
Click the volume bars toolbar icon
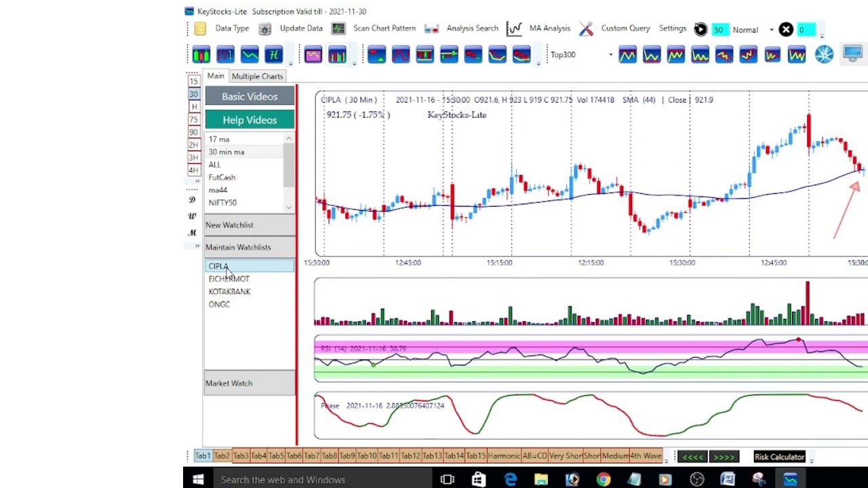point(337,55)
